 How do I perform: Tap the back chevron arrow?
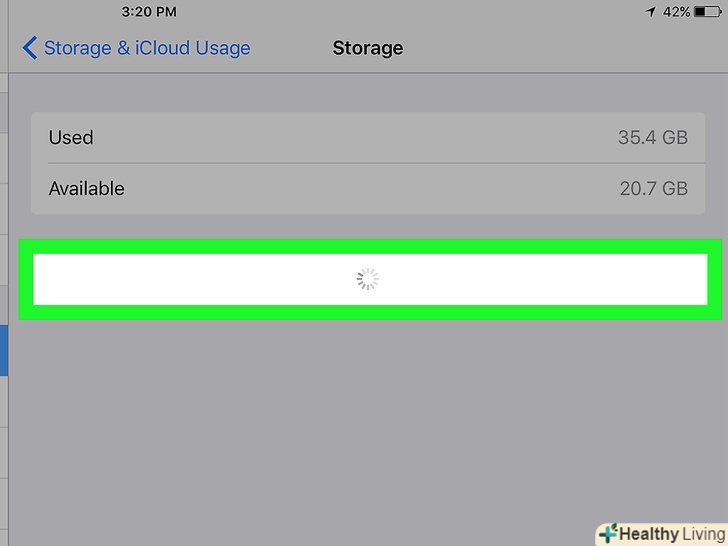[x=29, y=48]
